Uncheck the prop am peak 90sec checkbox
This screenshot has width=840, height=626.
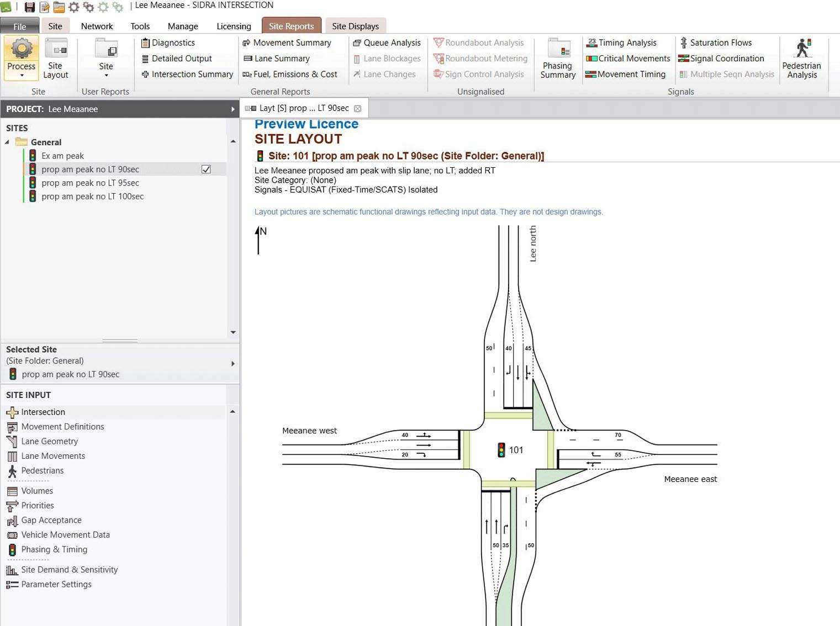206,169
